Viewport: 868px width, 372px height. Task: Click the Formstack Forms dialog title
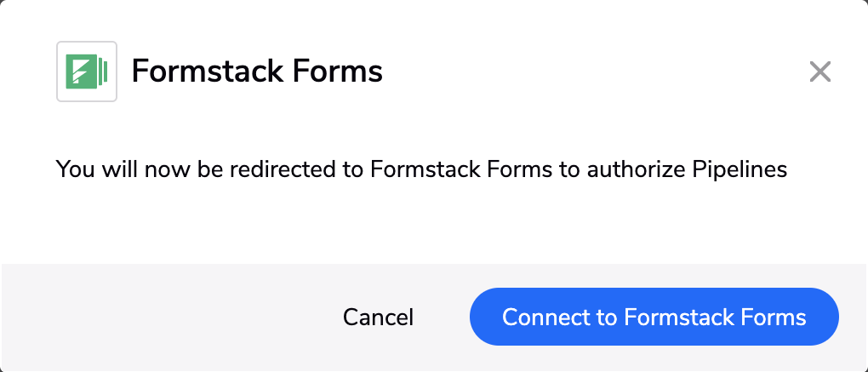pos(257,72)
